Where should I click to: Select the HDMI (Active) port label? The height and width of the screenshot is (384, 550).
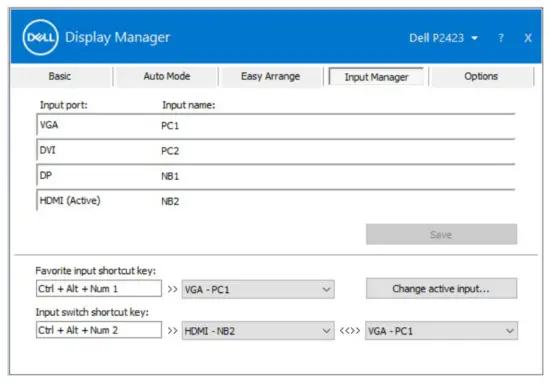(x=70, y=201)
